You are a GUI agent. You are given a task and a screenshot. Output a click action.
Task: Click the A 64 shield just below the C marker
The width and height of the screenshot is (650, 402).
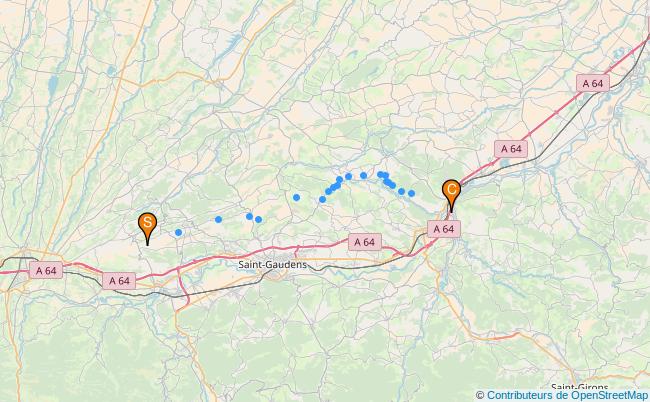coord(444,229)
